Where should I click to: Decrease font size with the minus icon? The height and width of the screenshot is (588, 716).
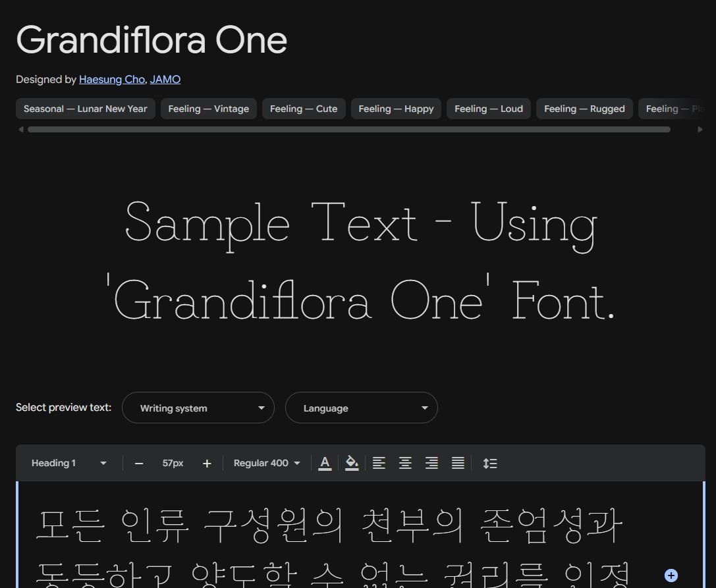tap(139, 464)
